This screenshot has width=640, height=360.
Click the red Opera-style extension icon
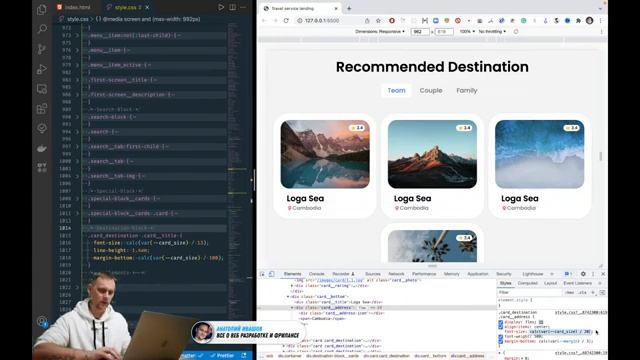point(392,20)
